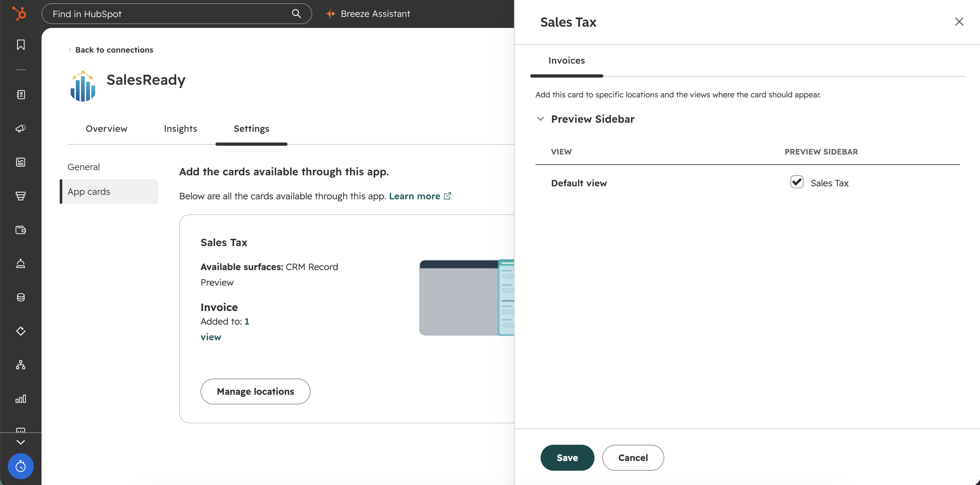Focus the Find in HubSpot search field
This screenshot has width=980, height=485.
coord(177,14)
